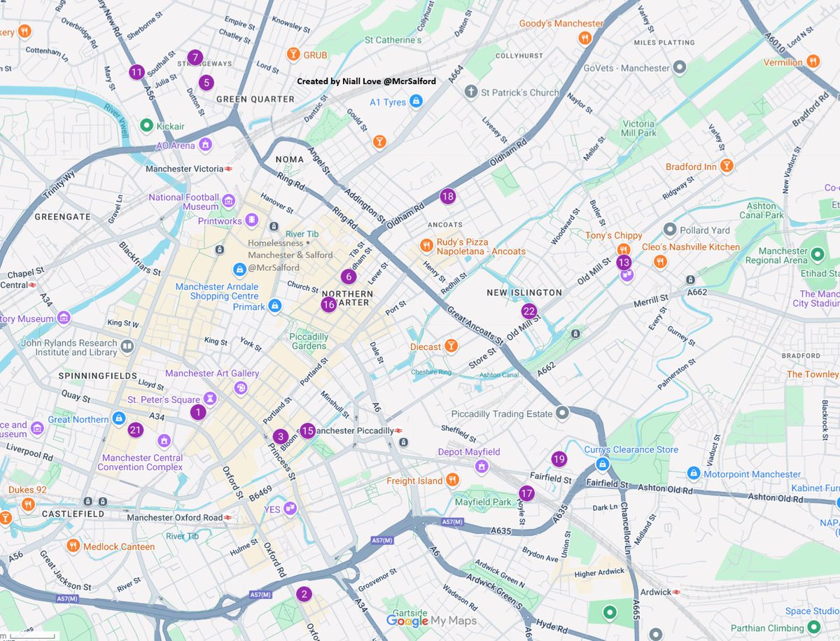
Task: Click Cleo's Nashville Kitchen restaurant icon
Action: [x=659, y=261]
